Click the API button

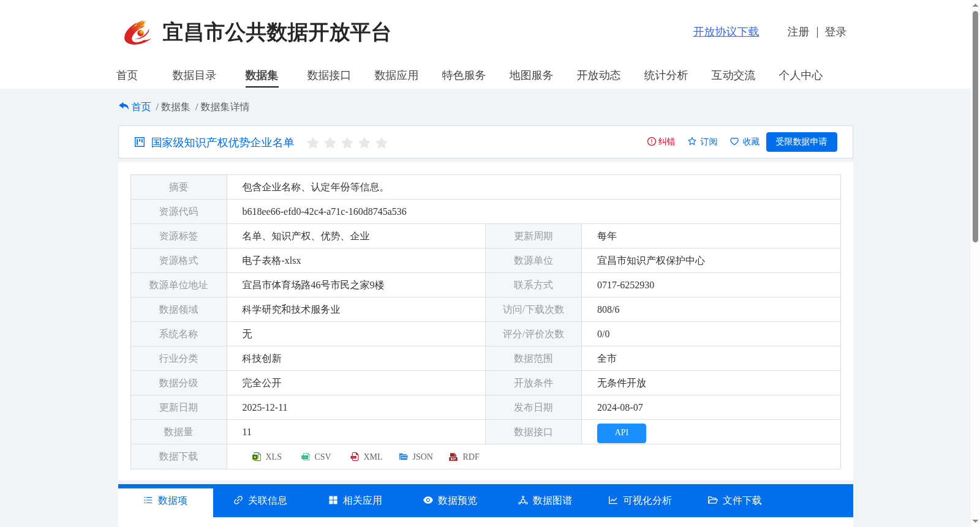pyautogui.click(x=621, y=433)
